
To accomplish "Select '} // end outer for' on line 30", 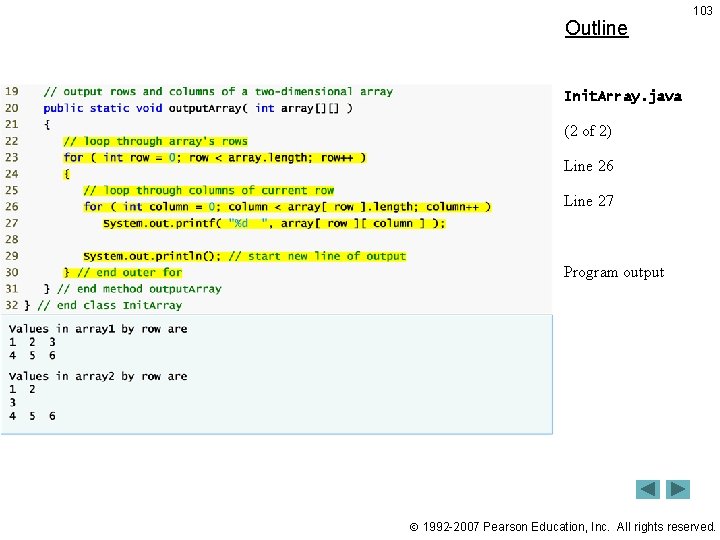I will point(123,272).
